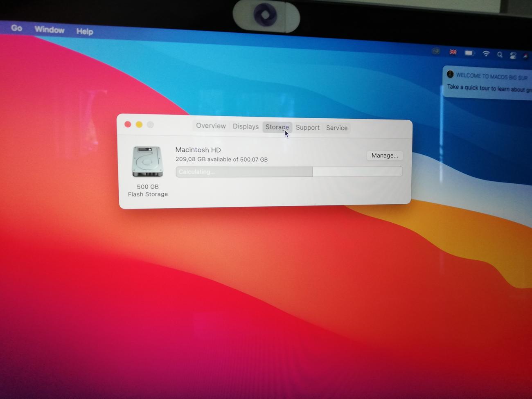Open the Help menu
Screen dimensions: 532x399
click(x=85, y=32)
